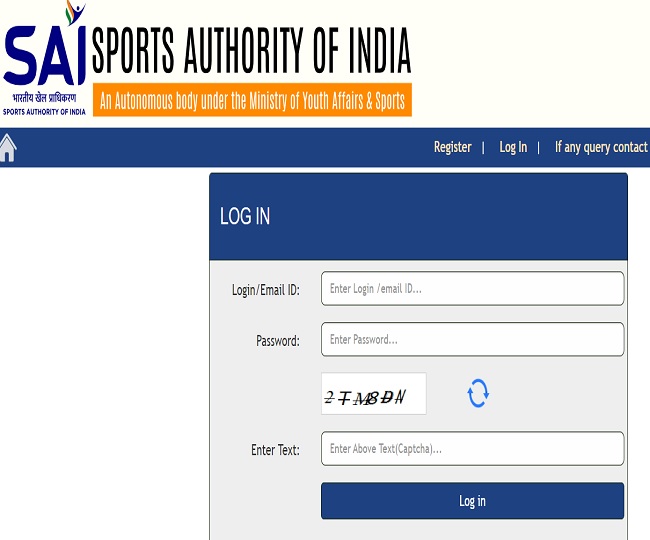Screen dimensions: 650x540
Task: Click the Login/Email ID label
Action: (265, 290)
